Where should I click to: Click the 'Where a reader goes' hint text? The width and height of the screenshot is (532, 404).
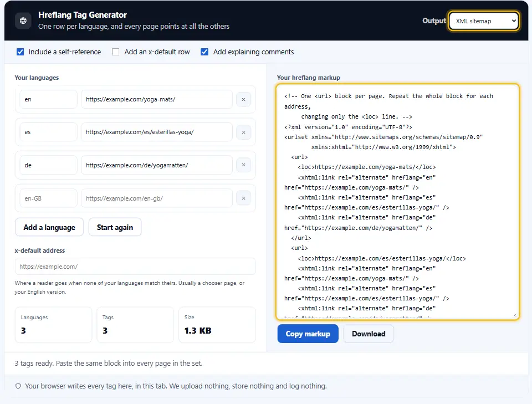point(130,287)
